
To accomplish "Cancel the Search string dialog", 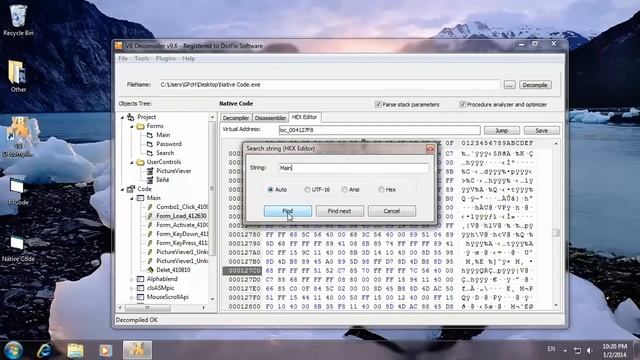I will click(x=392, y=211).
